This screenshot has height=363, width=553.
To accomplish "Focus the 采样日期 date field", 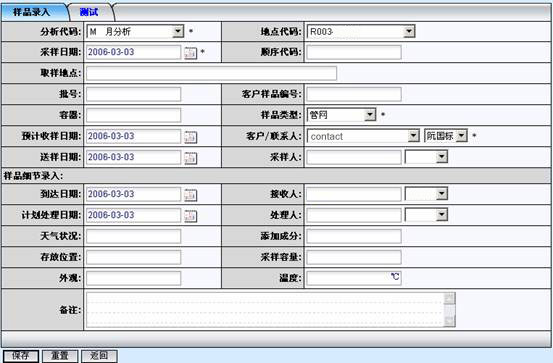I will (133, 52).
